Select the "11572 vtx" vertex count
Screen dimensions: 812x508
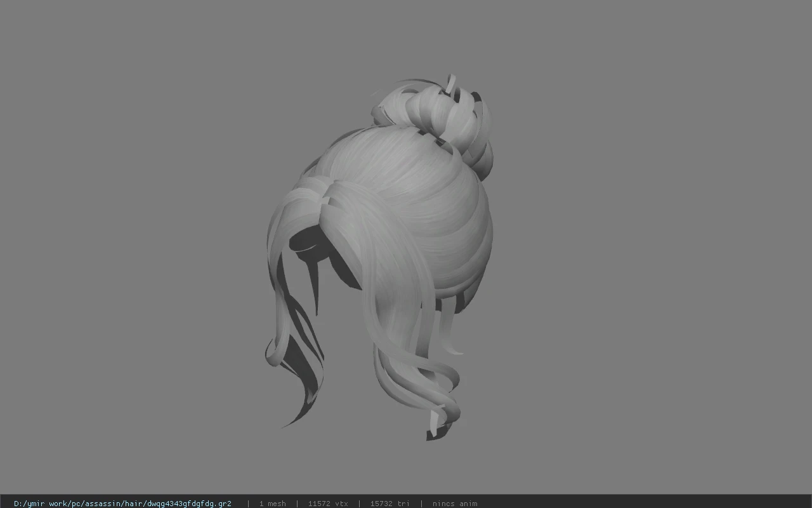(x=328, y=504)
